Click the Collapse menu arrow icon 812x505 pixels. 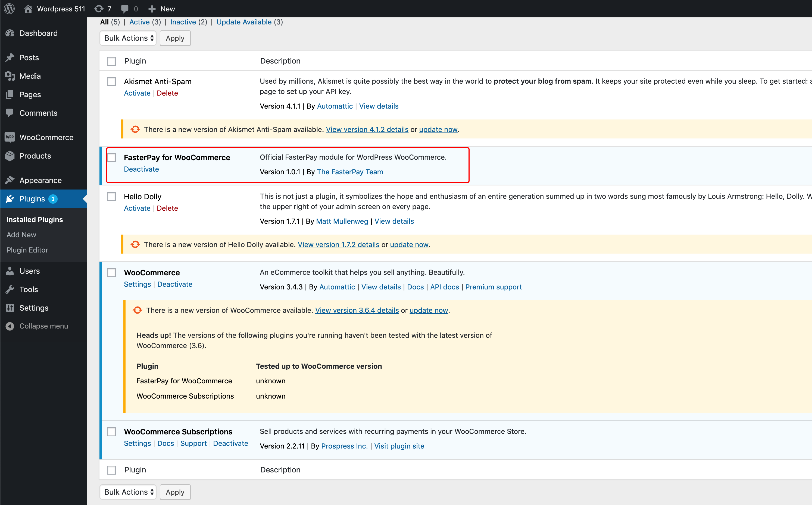click(x=10, y=326)
